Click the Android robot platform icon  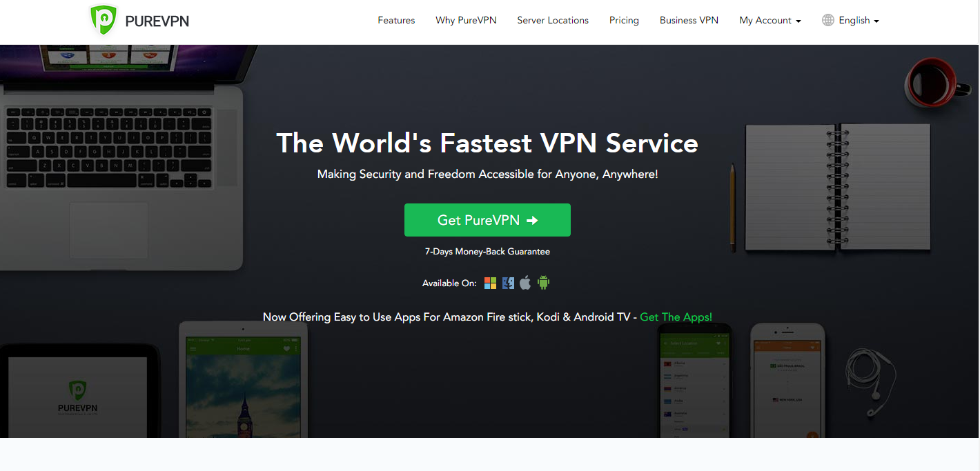(x=544, y=283)
